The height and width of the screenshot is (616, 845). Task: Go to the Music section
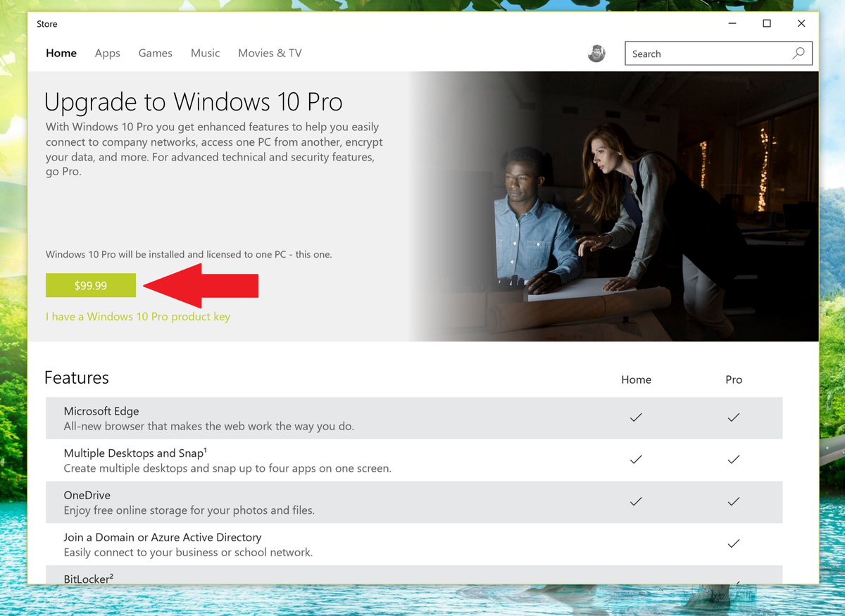pos(205,53)
